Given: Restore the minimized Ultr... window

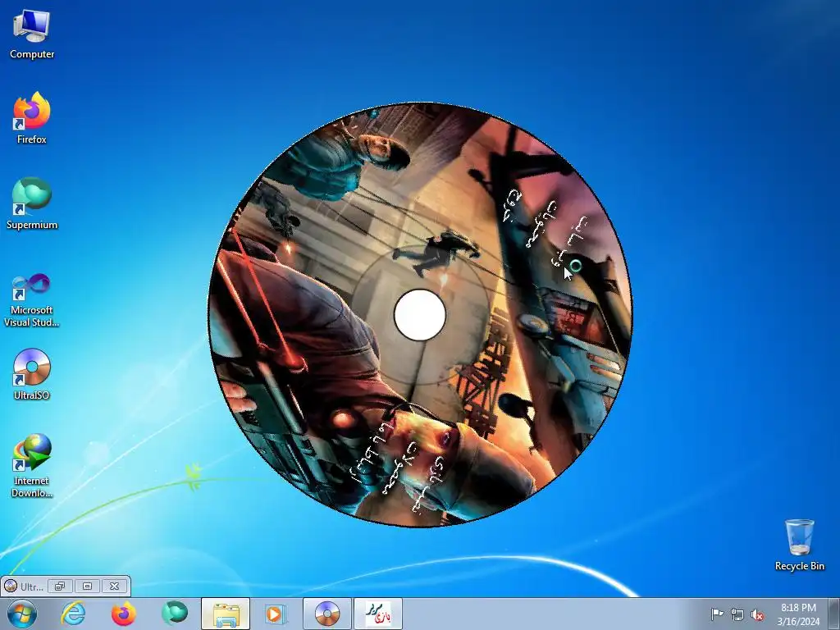Looking at the screenshot, I should point(60,586).
